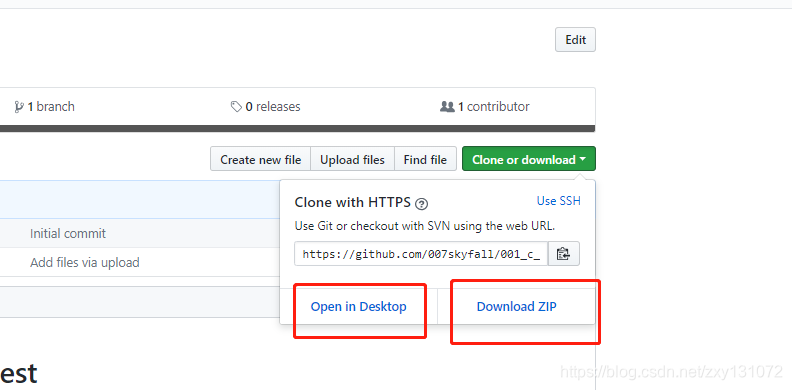This screenshot has height=390, width=792.
Task: Click the people icon beside 1 contributor
Action: 447,107
